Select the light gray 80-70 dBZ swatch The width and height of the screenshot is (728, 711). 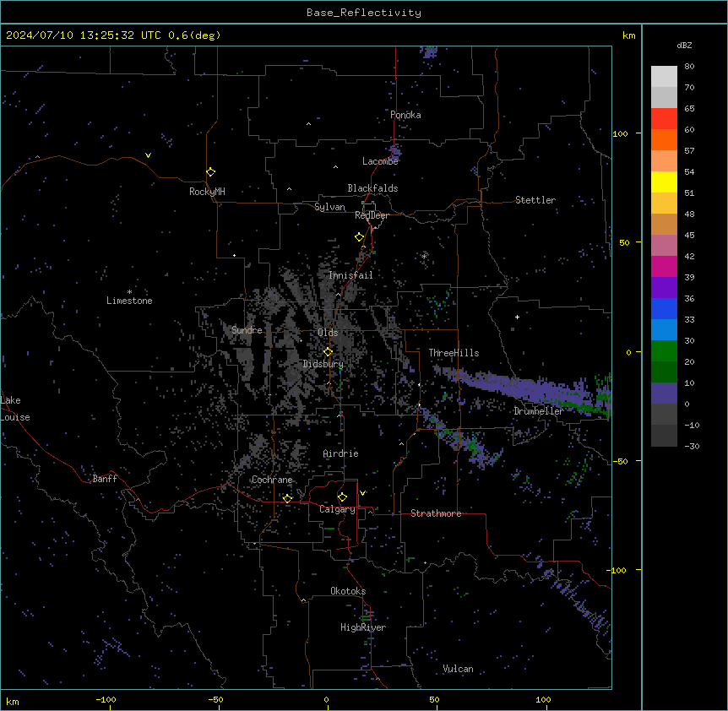(664, 77)
